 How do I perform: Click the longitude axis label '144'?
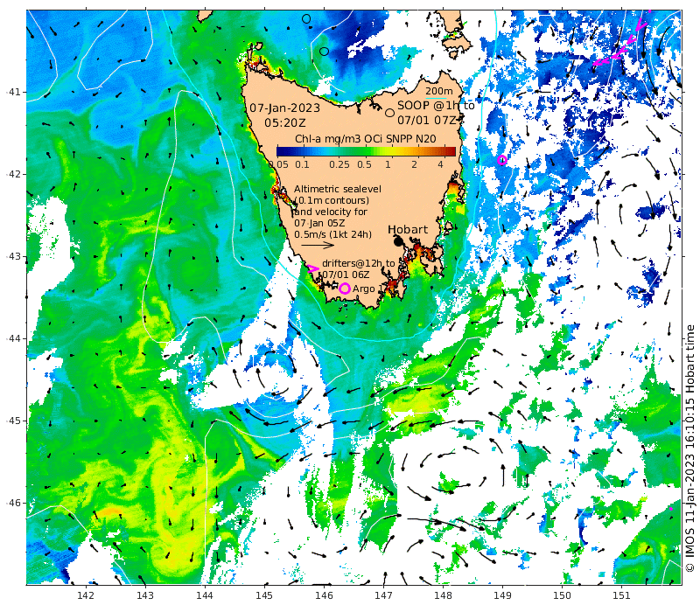click(x=205, y=595)
